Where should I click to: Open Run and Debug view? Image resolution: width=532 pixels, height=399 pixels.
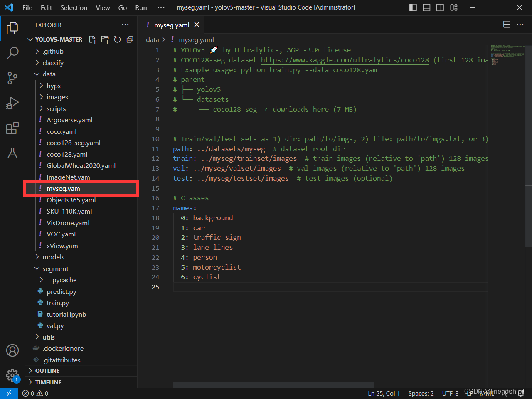(12, 103)
